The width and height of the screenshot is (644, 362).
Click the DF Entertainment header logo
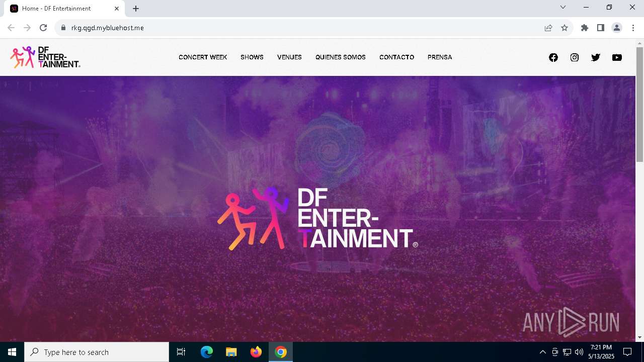pos(45,57)
